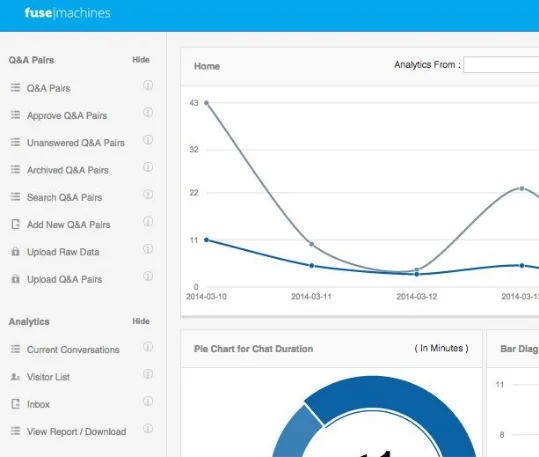
Task: Click the list icon beside Q&A Pairs
Action: point(15,88)
